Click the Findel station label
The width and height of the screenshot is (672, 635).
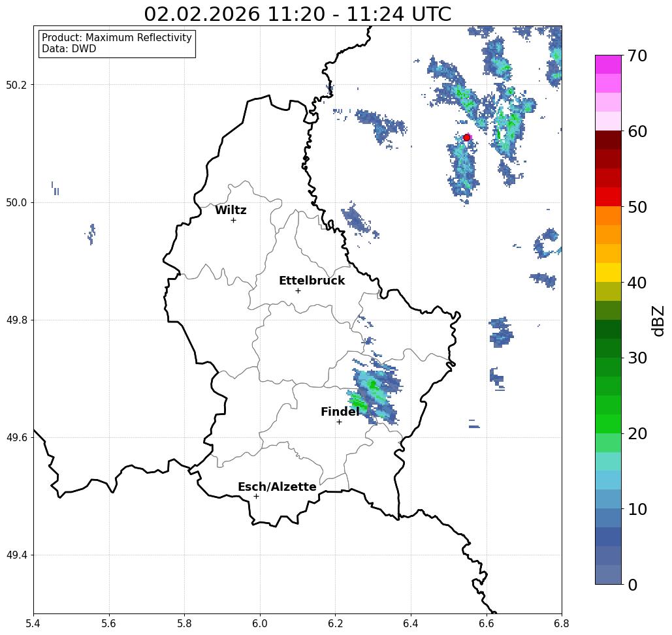340,412
